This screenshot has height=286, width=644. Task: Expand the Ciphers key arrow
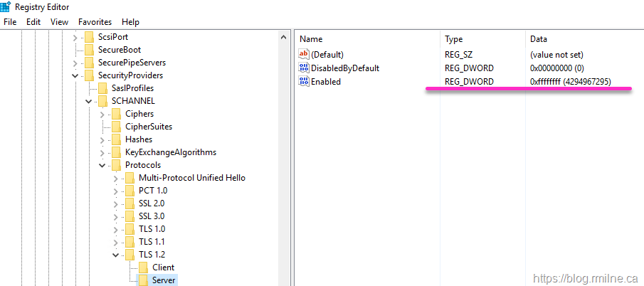tap(102, 114)
